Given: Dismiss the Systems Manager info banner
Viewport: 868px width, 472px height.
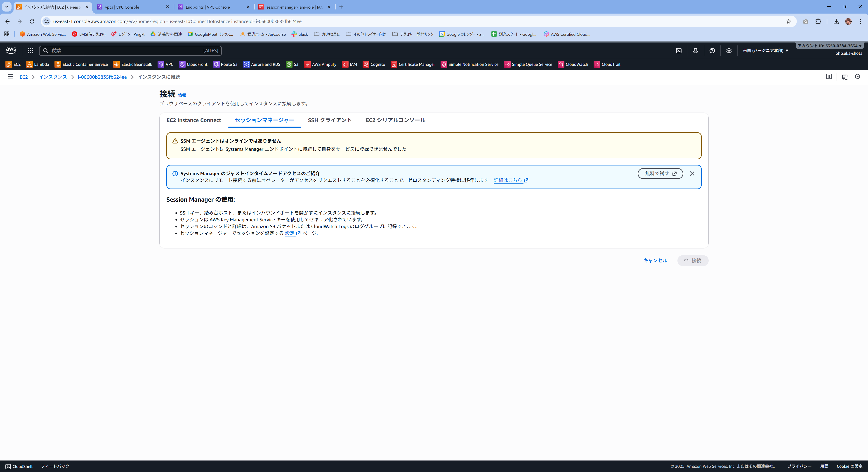Looking at the screenshot, I should pyautogui.click(x=692, y=174).
